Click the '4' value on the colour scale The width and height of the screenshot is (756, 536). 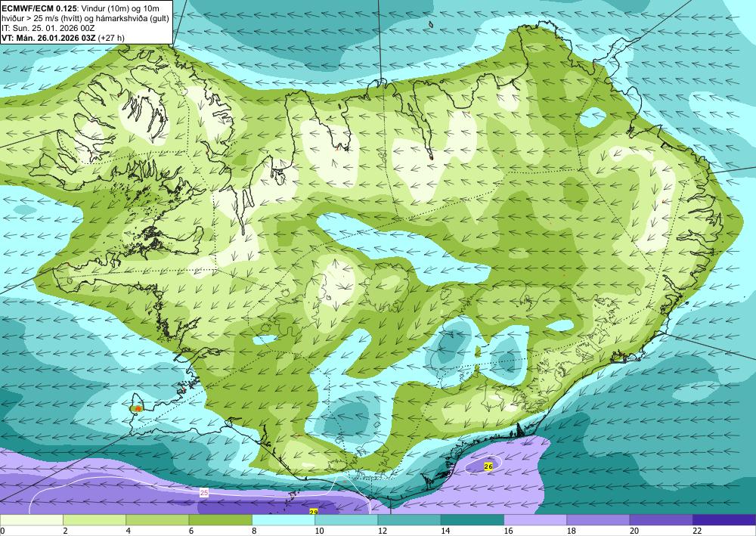click(x=129, y=531)
